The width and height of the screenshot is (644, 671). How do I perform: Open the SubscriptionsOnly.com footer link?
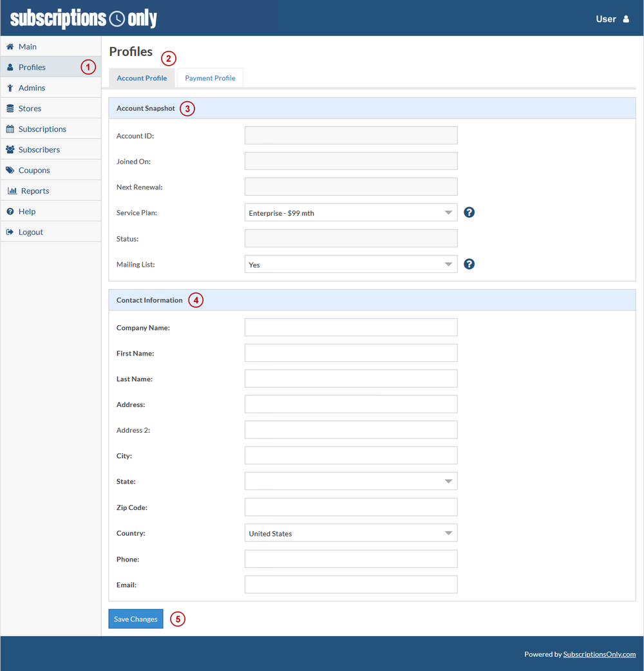click(x=600, y=654)
